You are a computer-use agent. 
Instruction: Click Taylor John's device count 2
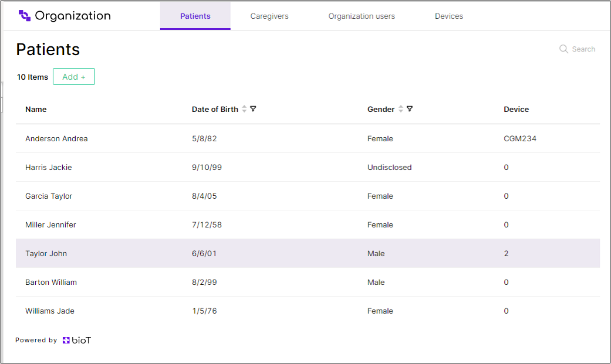[x=506, y=253]
